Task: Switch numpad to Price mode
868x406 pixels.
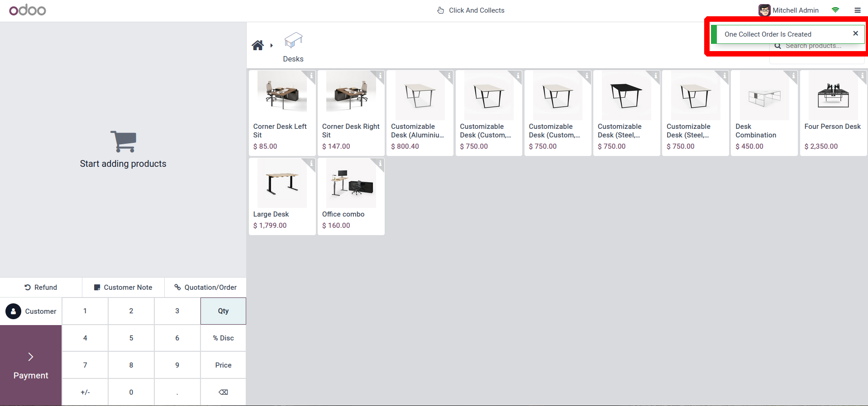Action: click(223, 365)
